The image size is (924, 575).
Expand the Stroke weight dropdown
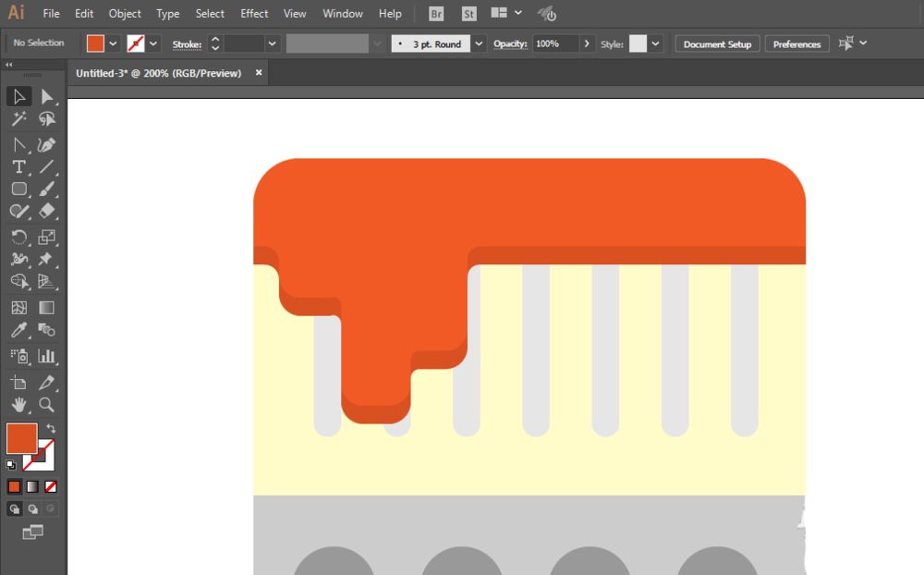tap(272, 43)
